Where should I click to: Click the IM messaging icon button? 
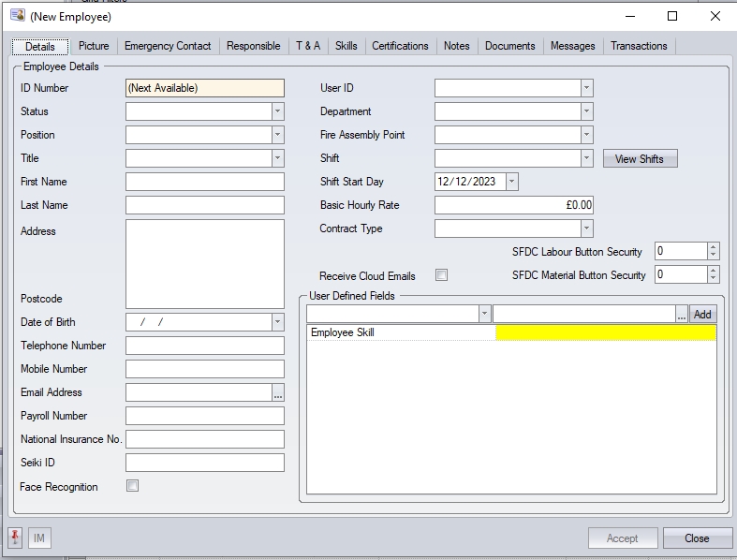pos(39,538)
